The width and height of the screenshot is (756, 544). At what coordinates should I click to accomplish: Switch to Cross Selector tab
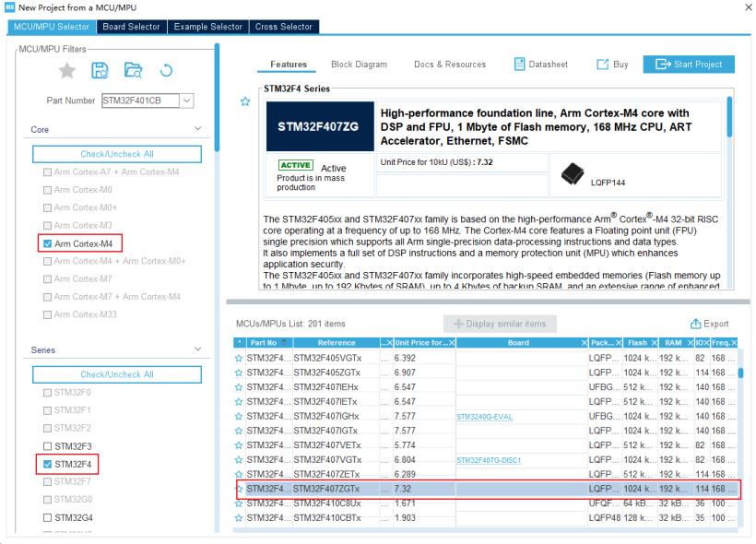click(x=284, y=27)
